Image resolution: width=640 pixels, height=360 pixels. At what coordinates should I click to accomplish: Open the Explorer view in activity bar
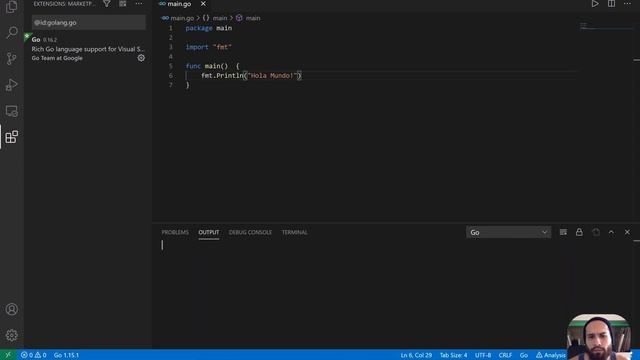click(x=11, y=7)
